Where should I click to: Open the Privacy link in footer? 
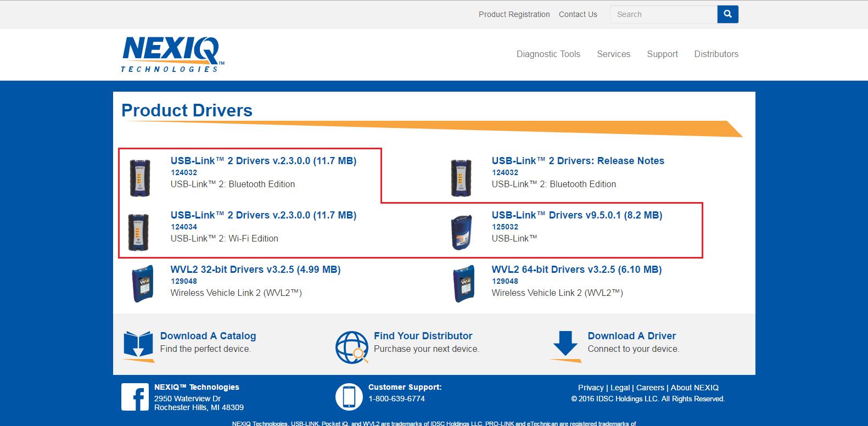coord(591,388)
